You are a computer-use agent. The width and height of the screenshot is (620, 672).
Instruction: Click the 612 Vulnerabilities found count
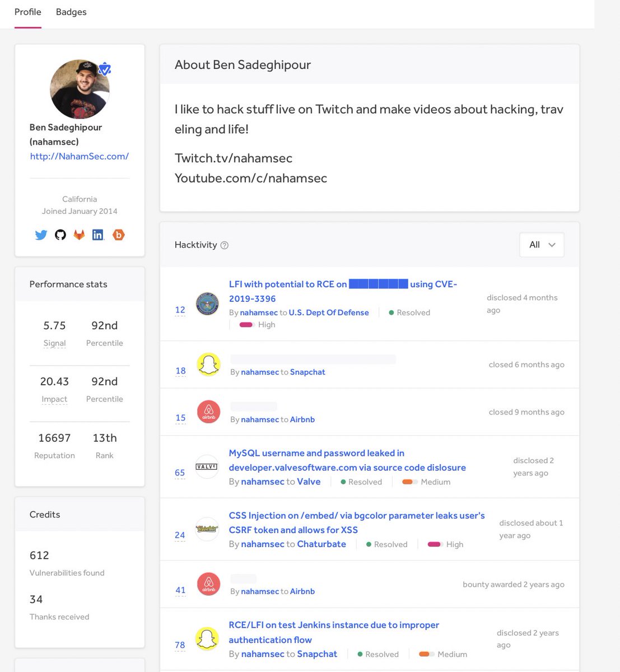coord(39,556)
